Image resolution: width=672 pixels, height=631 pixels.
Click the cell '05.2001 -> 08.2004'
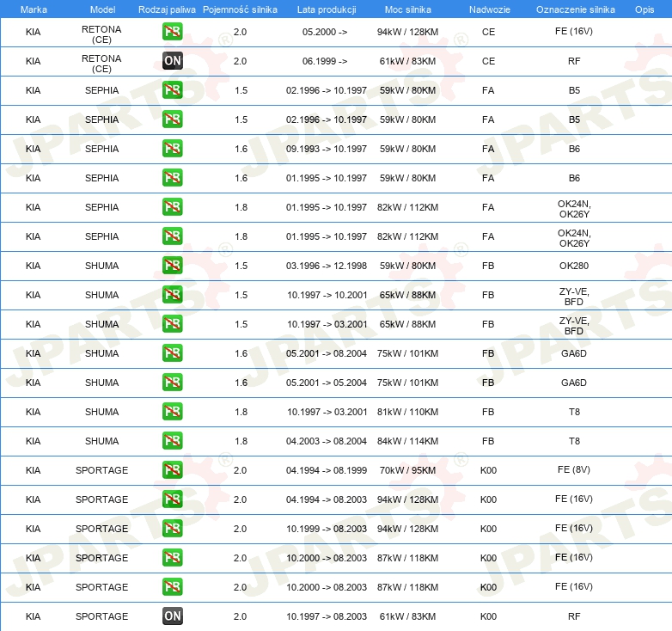(327, 353)
